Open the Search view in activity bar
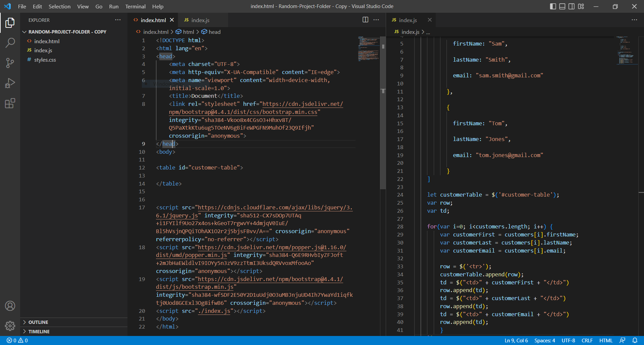This screenshot has width=644, height=345. coord(10,43)
